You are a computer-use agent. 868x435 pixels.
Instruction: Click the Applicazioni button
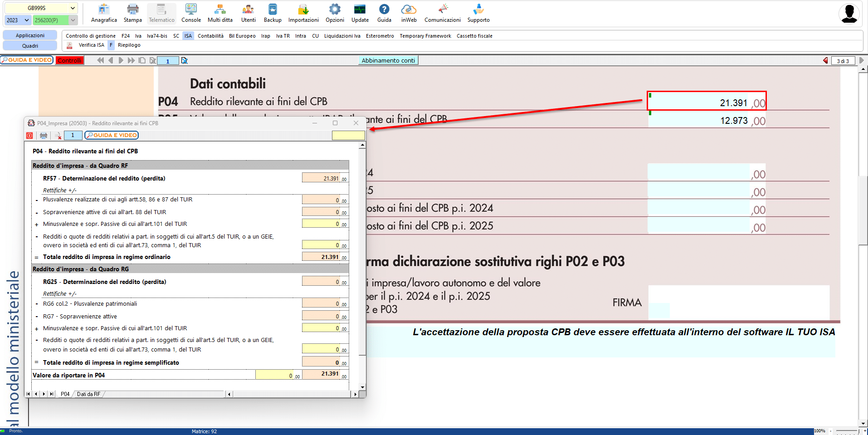(x=30, y=35)
